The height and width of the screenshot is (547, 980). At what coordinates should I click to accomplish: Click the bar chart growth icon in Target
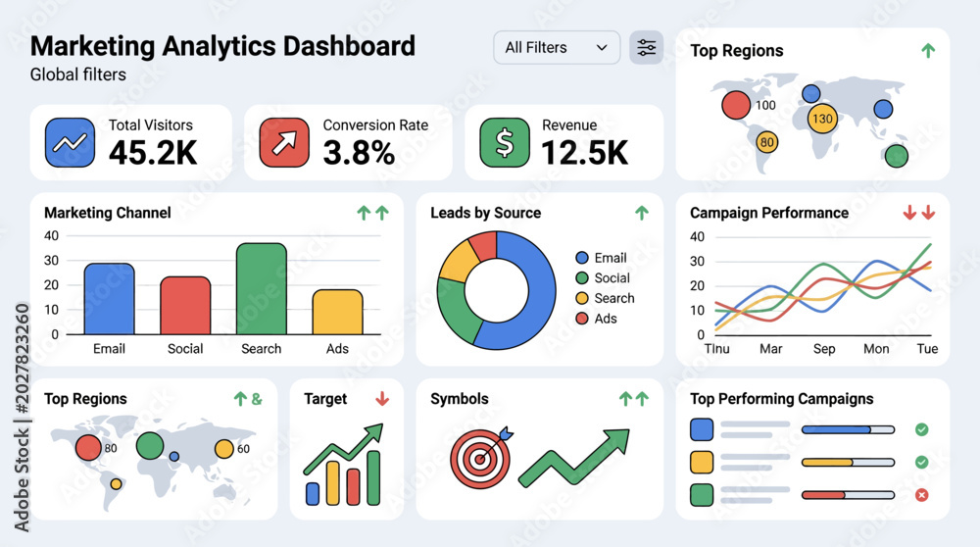pos(344,465)
